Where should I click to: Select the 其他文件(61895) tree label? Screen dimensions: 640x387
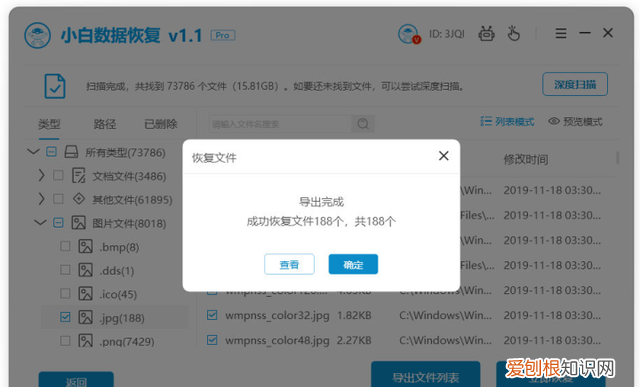tap(132, 200)
